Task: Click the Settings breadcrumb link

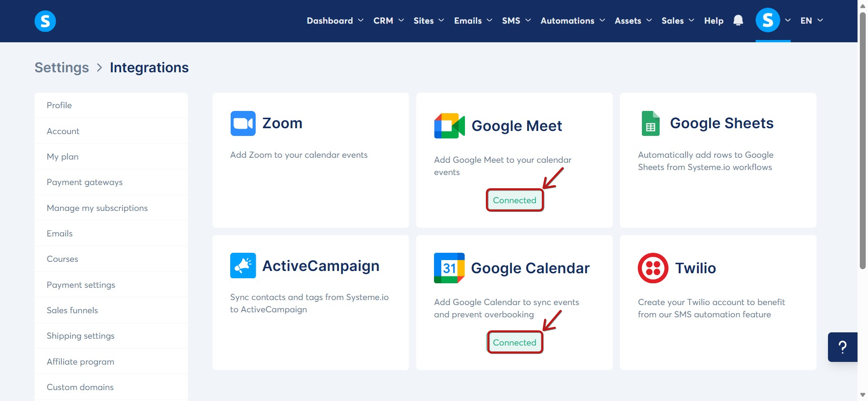Action: [62, 68]
